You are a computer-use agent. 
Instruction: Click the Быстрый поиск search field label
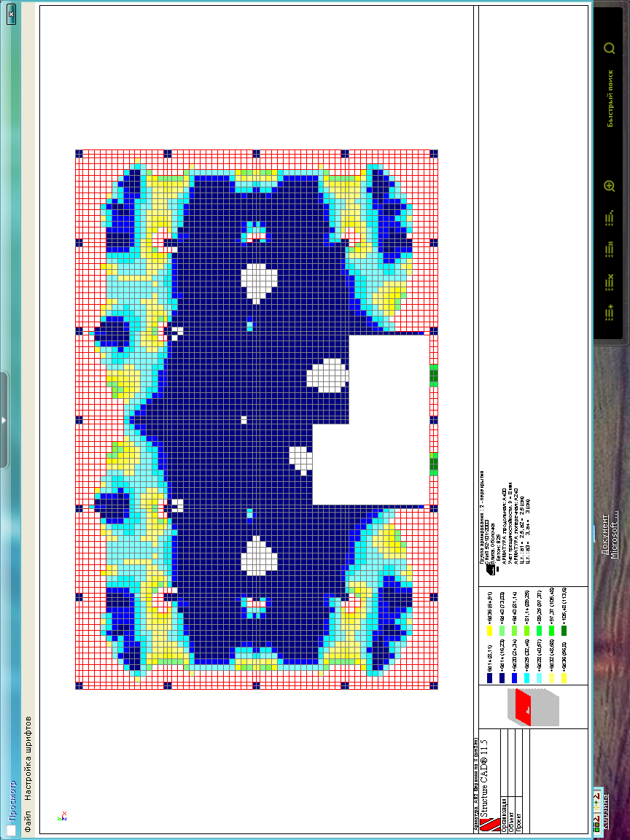click(610, 98)
